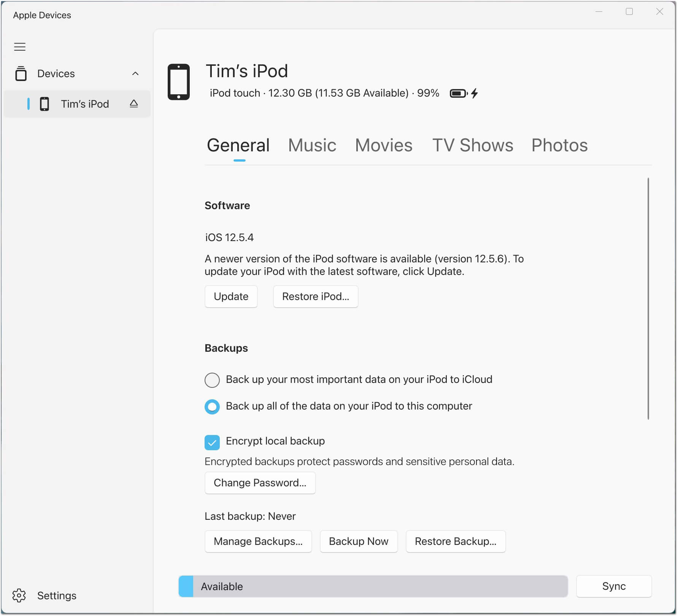This screenshot has height=616, width=678.
Task: Close the Apple Devices window
Action: (x=660, y=12)
